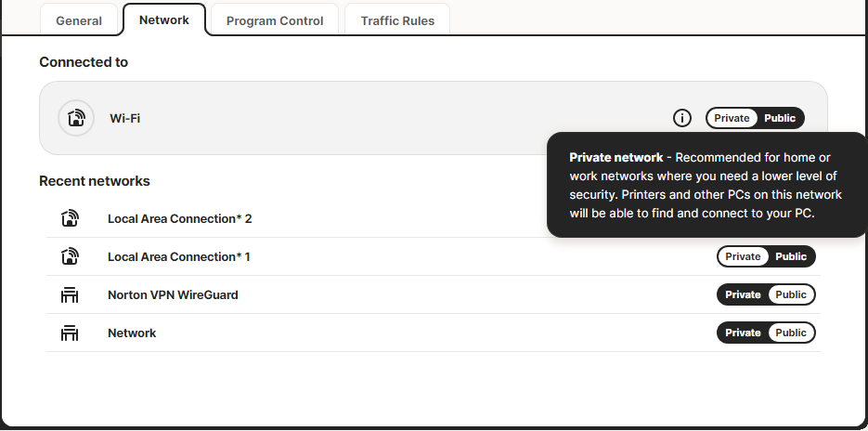Set Wi-Fi to Public

(780, 118)
